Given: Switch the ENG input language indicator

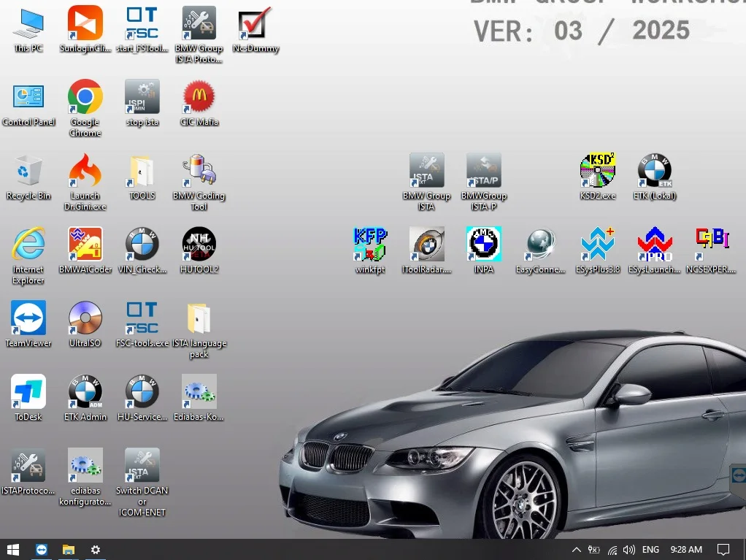Looking at the screenshot, I should click(x=650, y=550).
